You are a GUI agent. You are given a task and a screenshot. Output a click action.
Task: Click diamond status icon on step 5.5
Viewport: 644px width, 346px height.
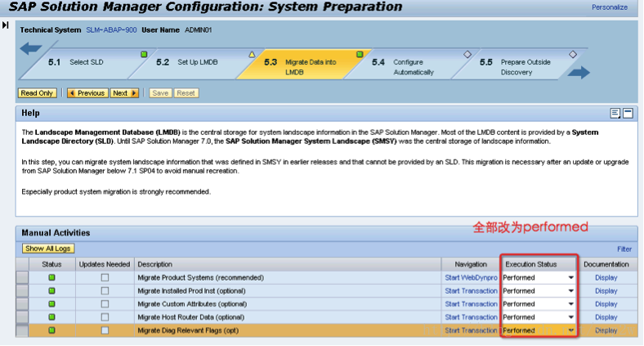pos(573,54)
